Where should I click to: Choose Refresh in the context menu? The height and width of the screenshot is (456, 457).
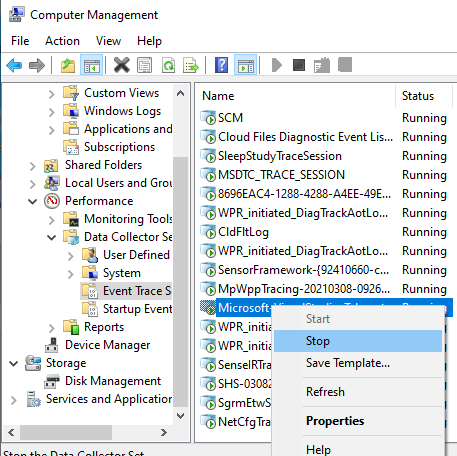pyautogui.click(x=358, y=392)
